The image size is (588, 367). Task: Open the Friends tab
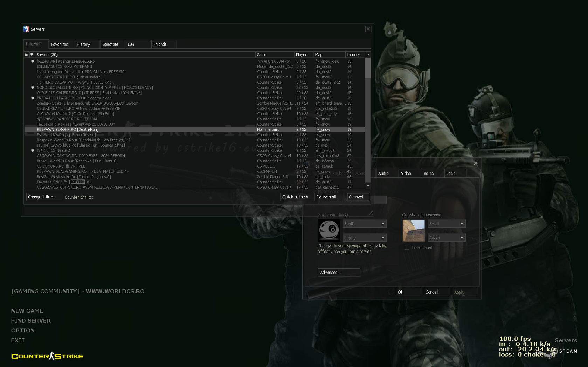pyautogui.click(x=164, y=44)
